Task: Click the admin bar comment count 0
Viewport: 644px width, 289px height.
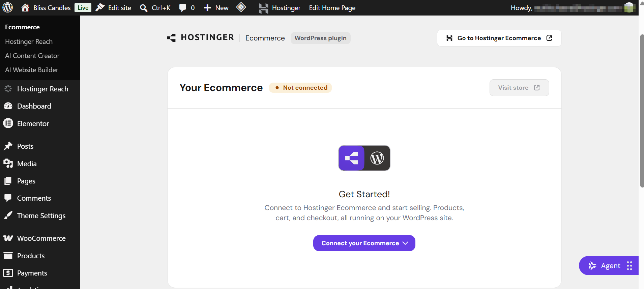Action: (x=193, y=8)
